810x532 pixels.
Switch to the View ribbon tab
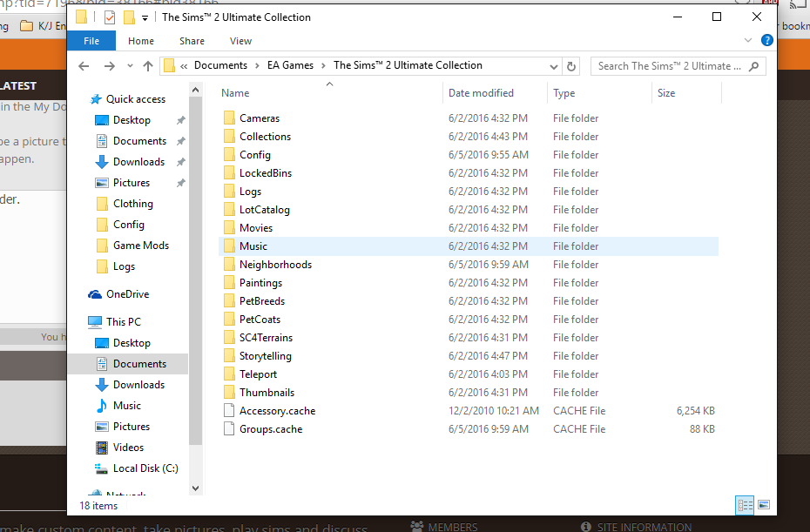click(240, 41)
